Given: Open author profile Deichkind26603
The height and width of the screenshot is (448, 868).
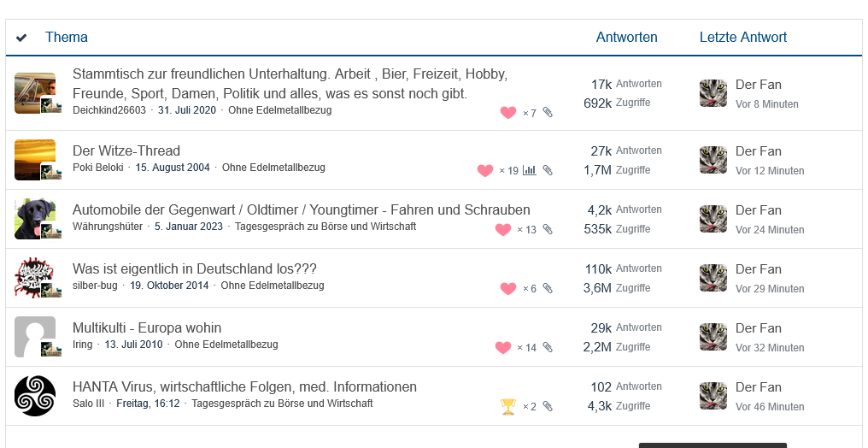Looking at the screenshot, I should pyautogui.click(x=109, y=110).
